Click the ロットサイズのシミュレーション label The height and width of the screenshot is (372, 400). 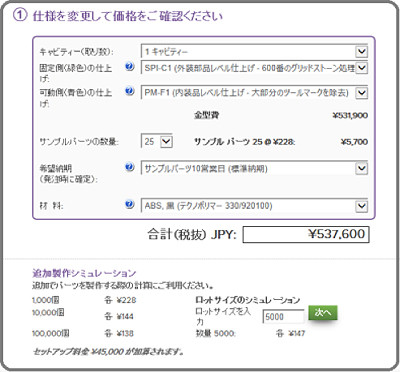pyautogui.click(x=247, y=300)
